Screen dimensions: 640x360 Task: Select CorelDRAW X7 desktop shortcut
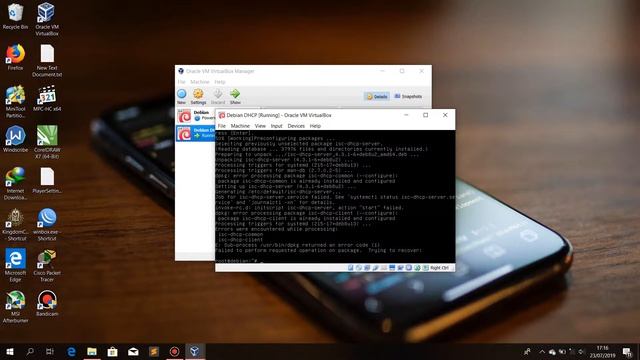(47, 142)
